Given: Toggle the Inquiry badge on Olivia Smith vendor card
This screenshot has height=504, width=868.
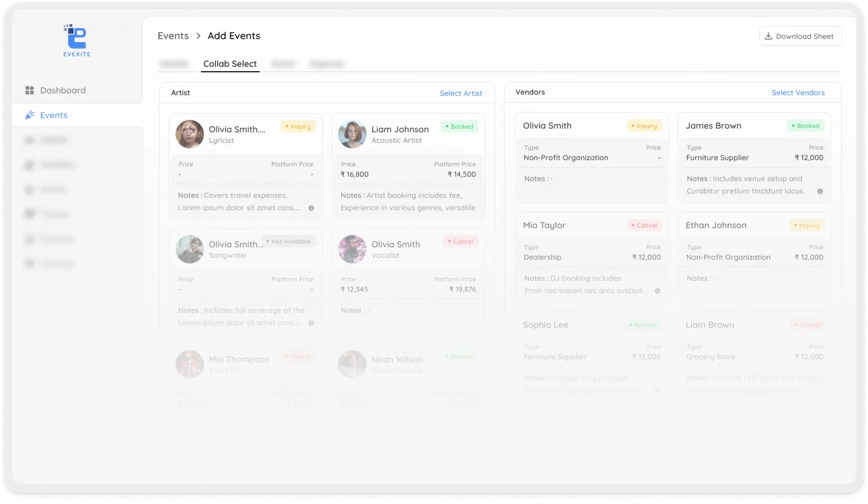Looking at the screenshot, I should [x=644, y=126].
